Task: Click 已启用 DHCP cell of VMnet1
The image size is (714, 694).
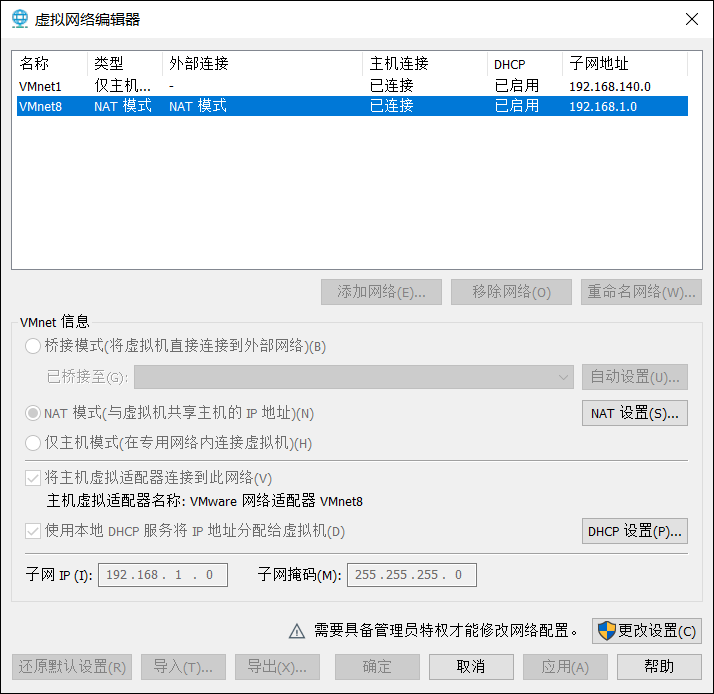Action: coord(517,86)
